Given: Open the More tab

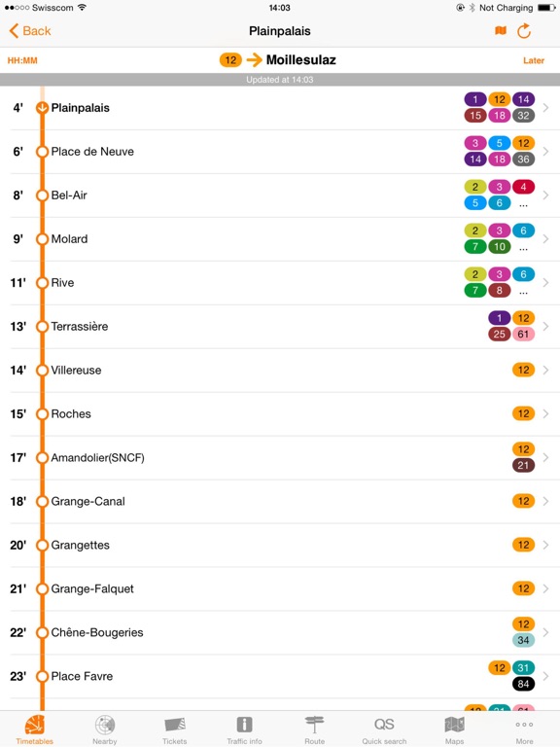Looking at the screenshot, I should [x=524, y=729].
